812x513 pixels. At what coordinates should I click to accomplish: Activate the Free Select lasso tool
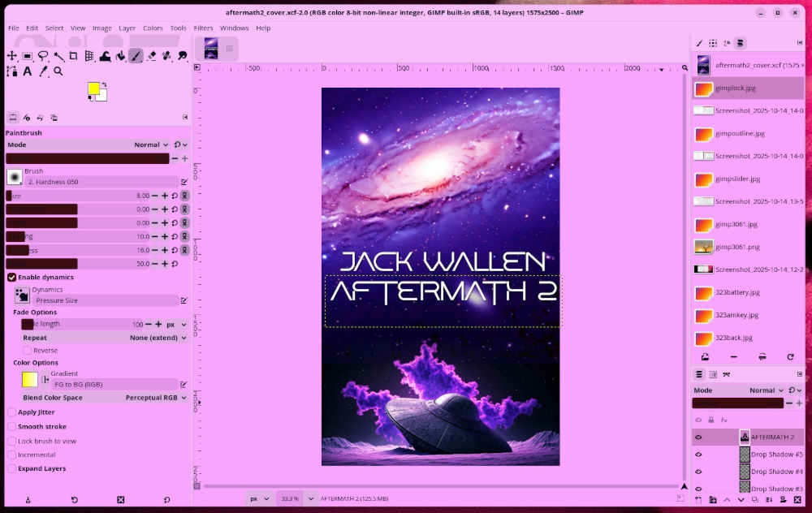(43, 56)
